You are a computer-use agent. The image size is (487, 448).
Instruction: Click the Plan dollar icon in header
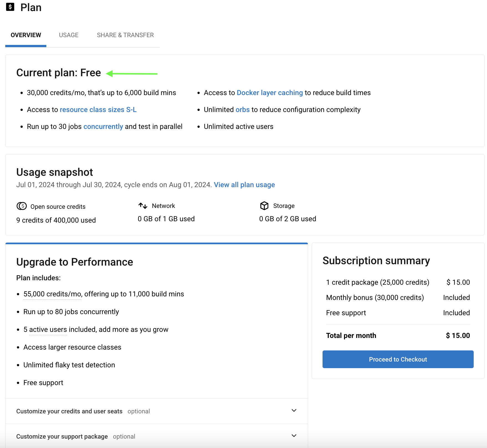10,7
